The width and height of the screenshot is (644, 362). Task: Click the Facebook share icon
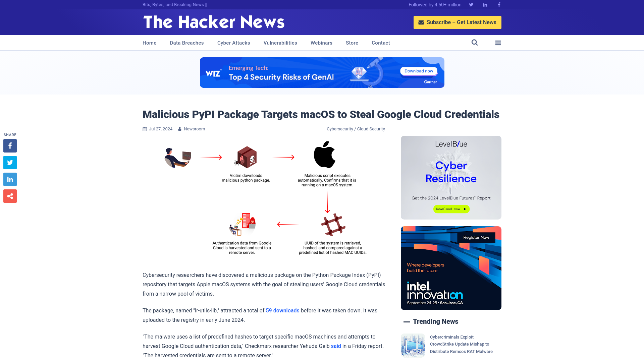pyautogui.click(x=10, y=145)
